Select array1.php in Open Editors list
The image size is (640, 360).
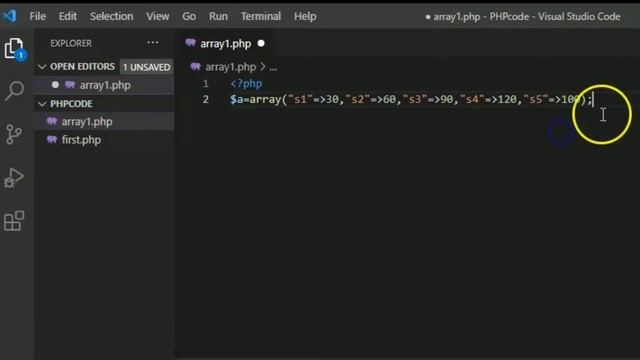coord(104,85)
